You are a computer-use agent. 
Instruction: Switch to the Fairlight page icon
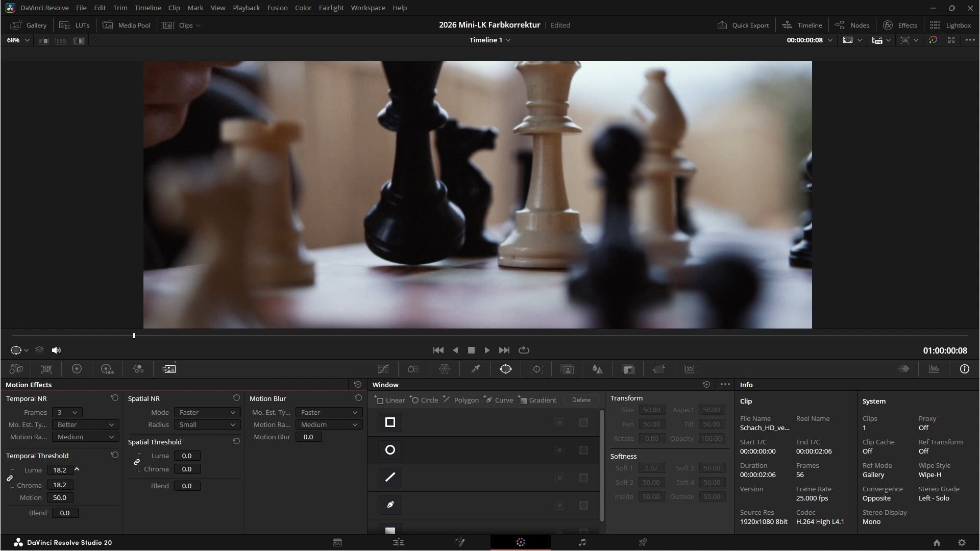(582, 542)
